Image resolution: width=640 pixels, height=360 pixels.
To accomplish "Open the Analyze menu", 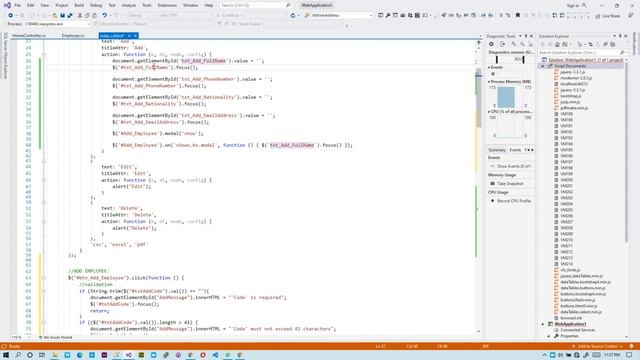I will [x=129, y=5].
